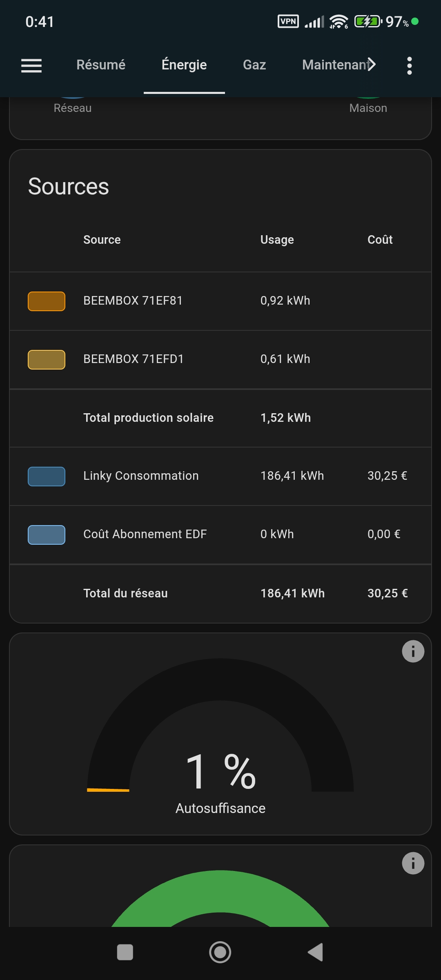Click BEEMBOX 71EFD1 tan color swatch
The width and height of the screenshot is (441, 980).
pos(47,360)
